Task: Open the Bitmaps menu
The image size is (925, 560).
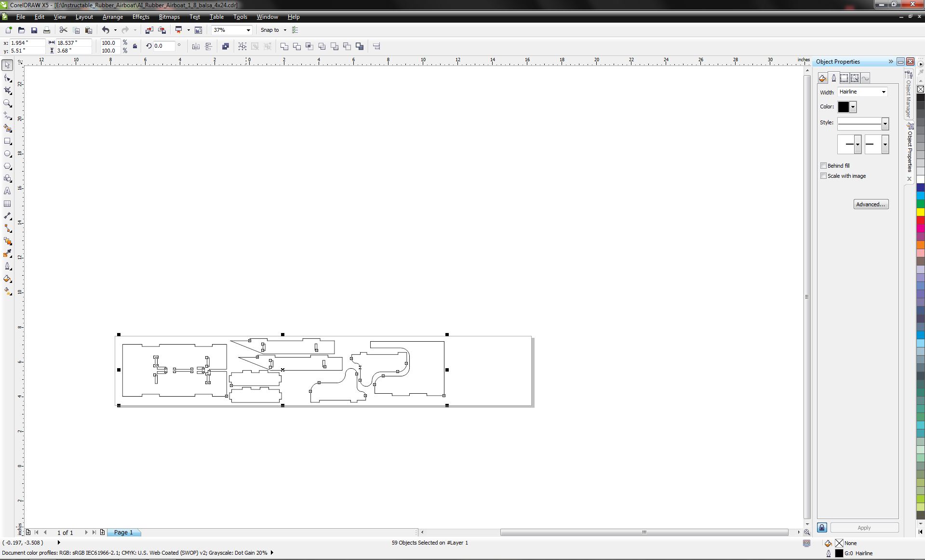Action: 169,17
